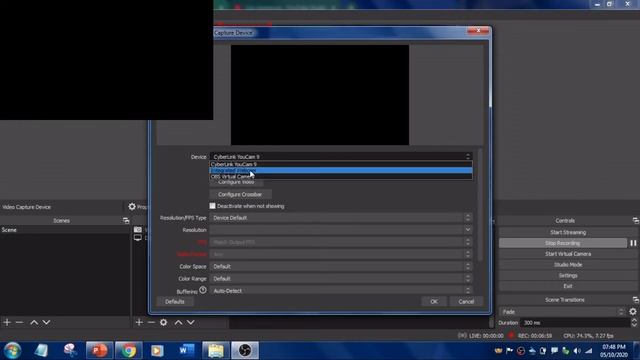
Task: Click the Defaults button
Action: (175, 302)
